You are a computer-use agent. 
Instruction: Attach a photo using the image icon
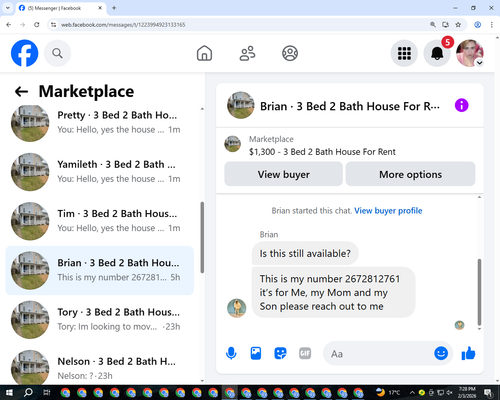point(256,353)
